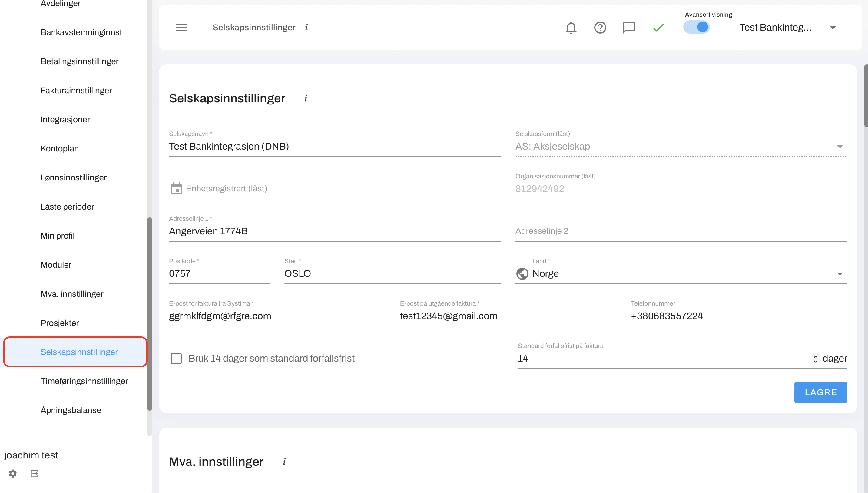
Task: Open Integrasjoner from the sidebar
Action: click(x=65, y=120)
